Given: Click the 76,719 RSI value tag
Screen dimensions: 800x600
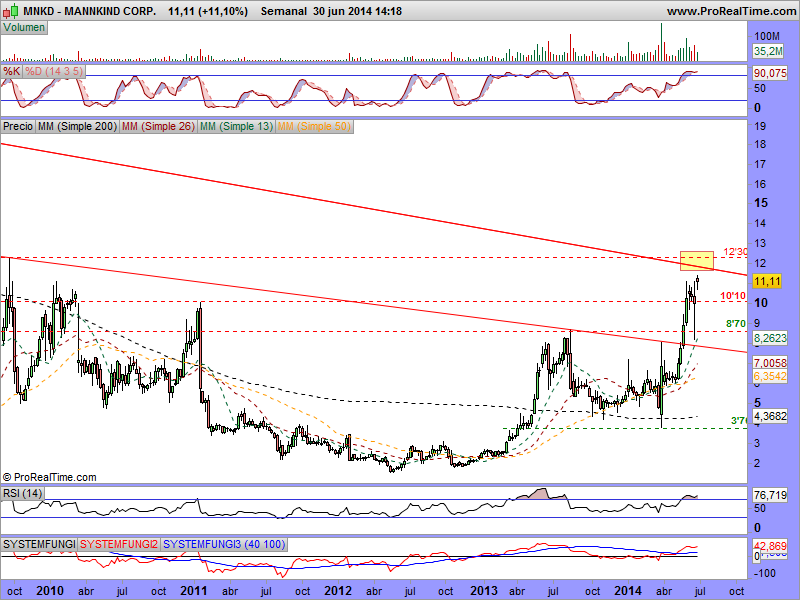Looking at the screenshot, I should tap(770, 495).
